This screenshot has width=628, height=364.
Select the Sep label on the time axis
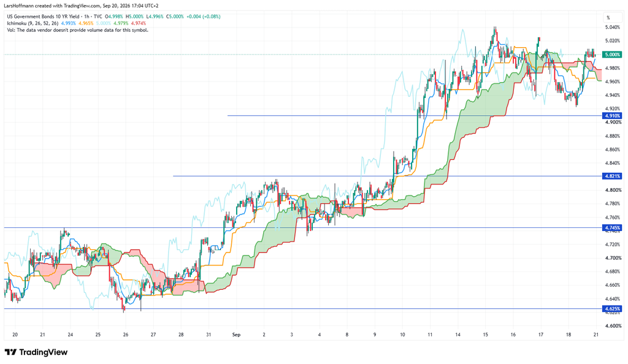236,335
